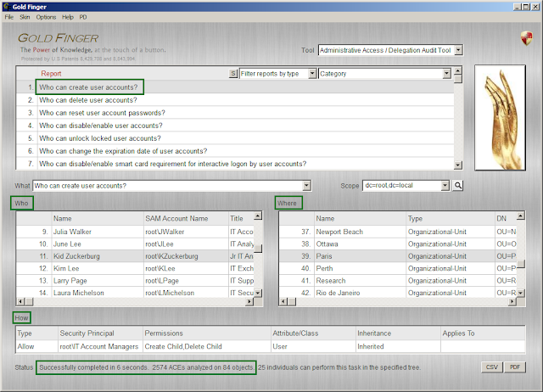Select Ottawa in Where list

[x=398, y=244]
